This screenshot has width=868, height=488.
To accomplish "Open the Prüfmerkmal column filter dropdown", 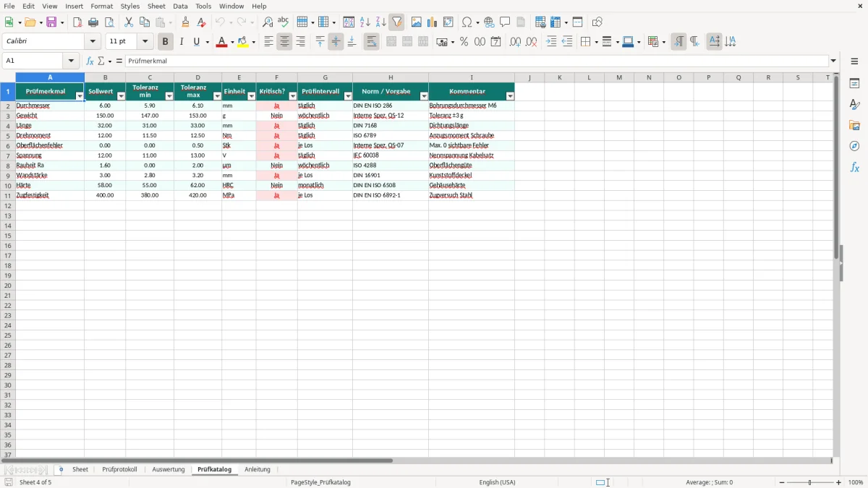I will [x=80, y=96].
